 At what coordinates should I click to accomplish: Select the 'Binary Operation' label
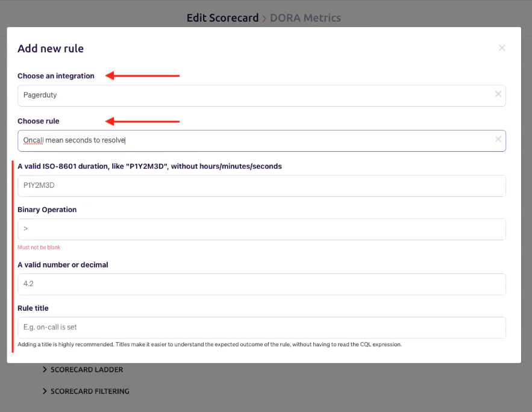[47, 210]
